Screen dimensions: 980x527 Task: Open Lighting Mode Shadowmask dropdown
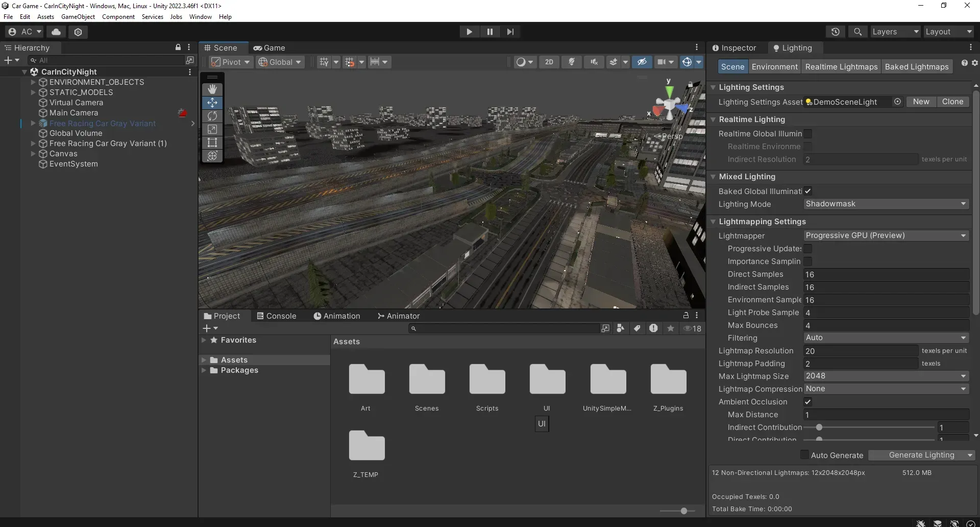click(x=886, y=204)
